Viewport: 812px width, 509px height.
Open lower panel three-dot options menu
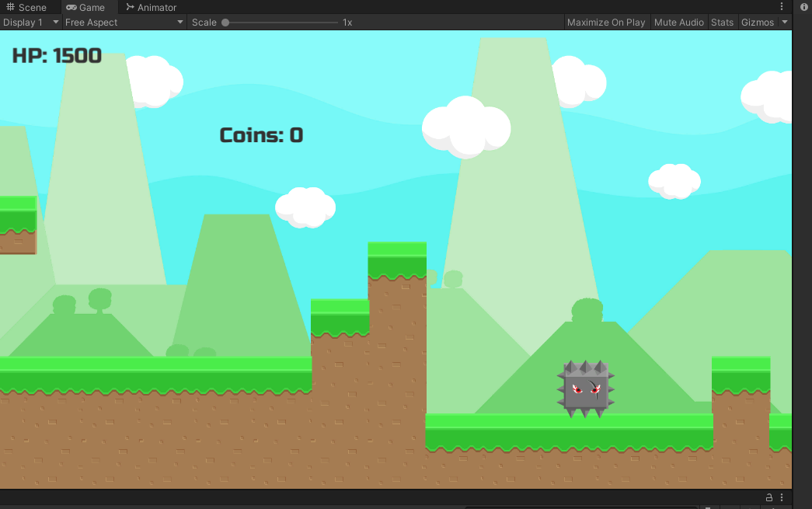click(782, 497)
